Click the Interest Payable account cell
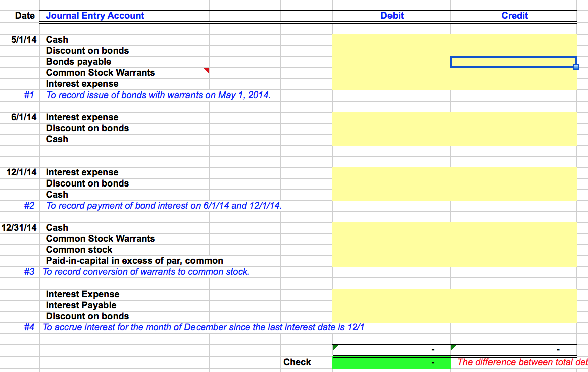This screenshot has height=372, width=588. tap(81, 305)
